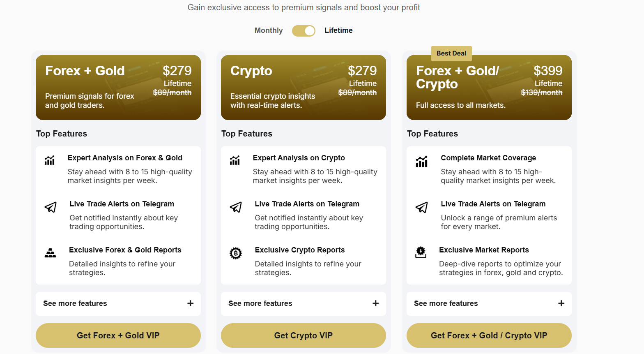Click the page scrollbar on the right edge
Viewport: 644px width, 354px height.
click(x=642, y=177)
